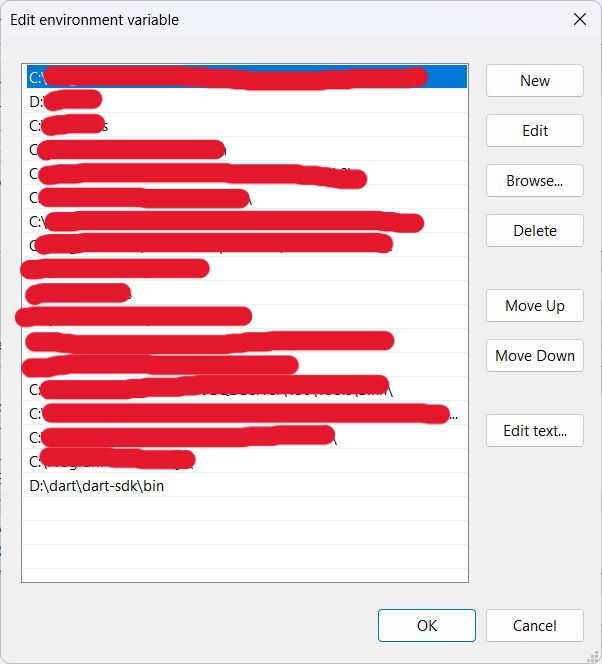Confirm changes with OK
Viewport: 602px width, 664px height.
click(x=427, y=625)
